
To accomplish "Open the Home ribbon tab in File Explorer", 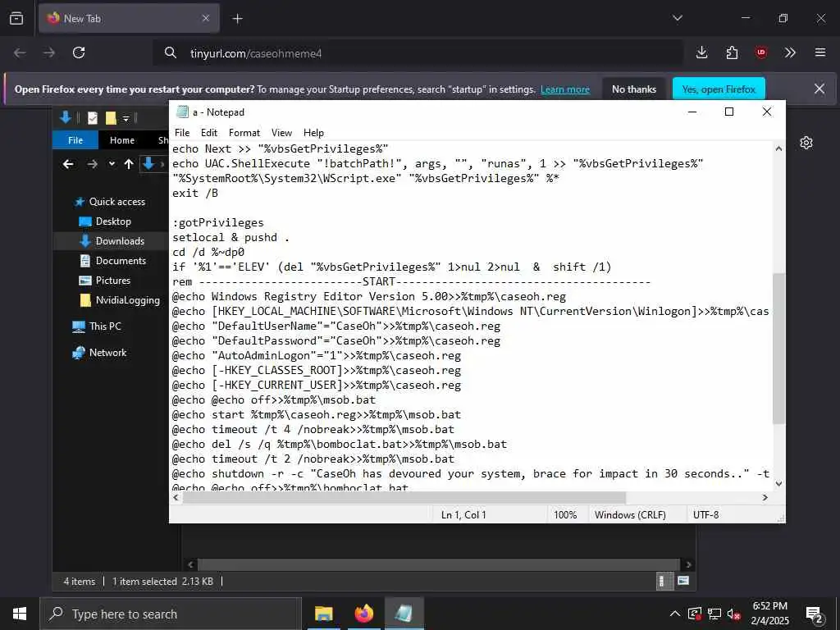I will [122, 140].
